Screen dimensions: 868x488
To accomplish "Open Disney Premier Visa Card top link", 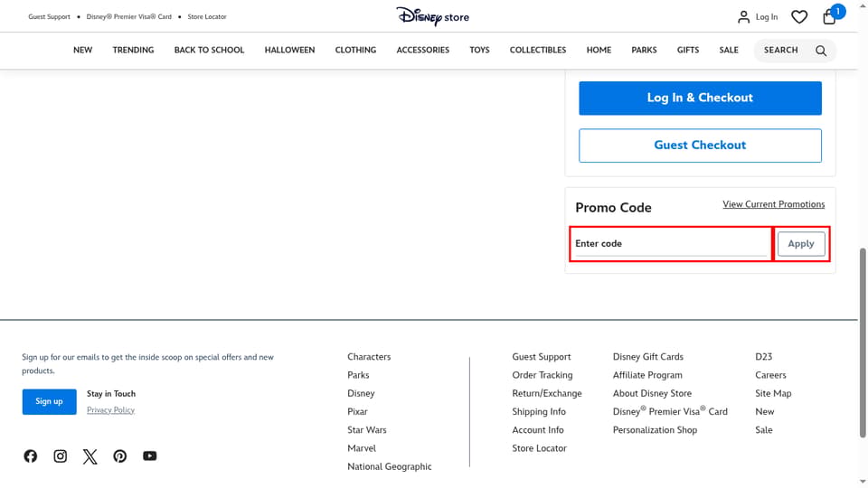I will point(129,16).
